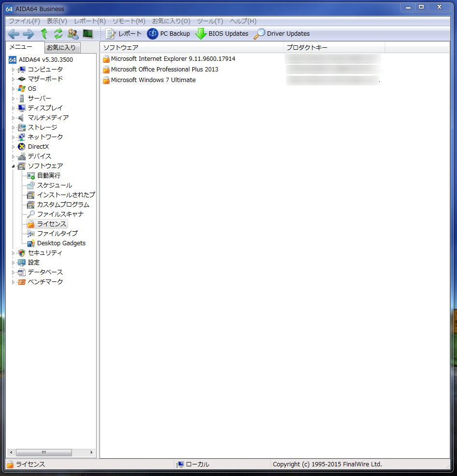Expand the ストレージ tree node

coord(13,127)
